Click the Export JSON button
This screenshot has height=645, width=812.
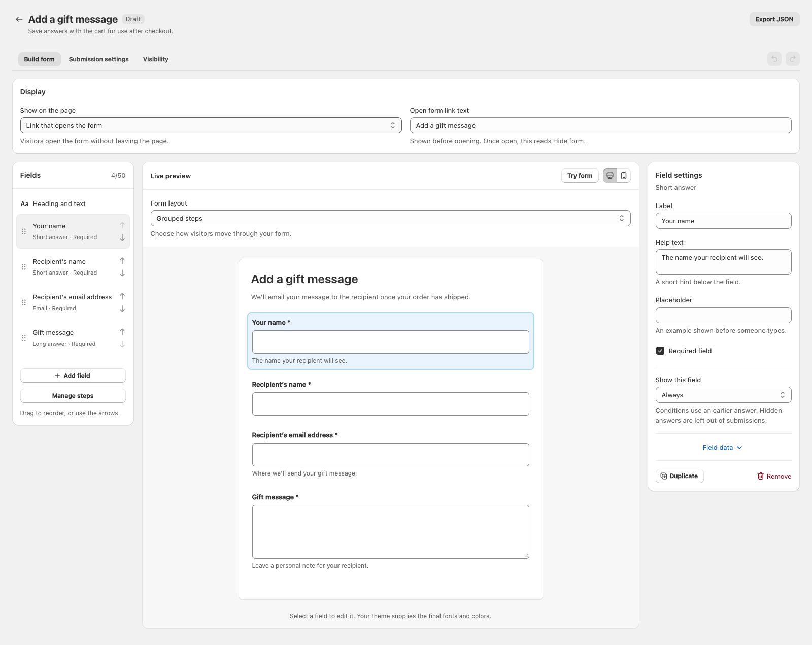tap(774, 19)
